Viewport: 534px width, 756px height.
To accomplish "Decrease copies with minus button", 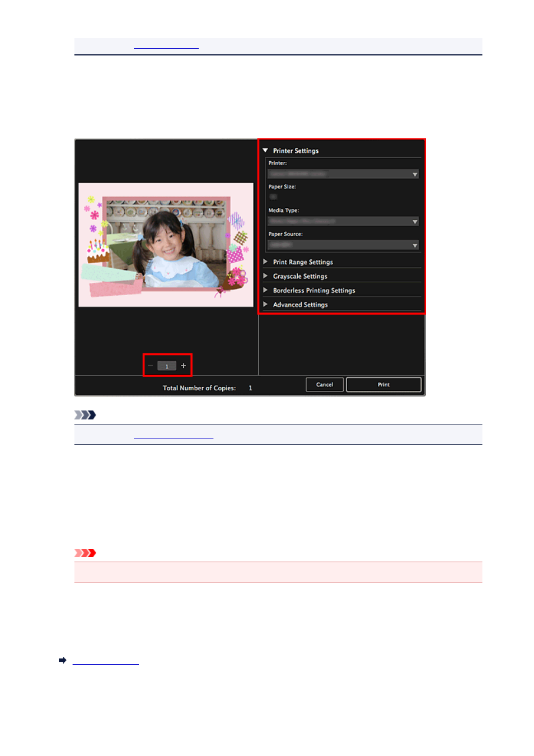I will click(151, 366).
